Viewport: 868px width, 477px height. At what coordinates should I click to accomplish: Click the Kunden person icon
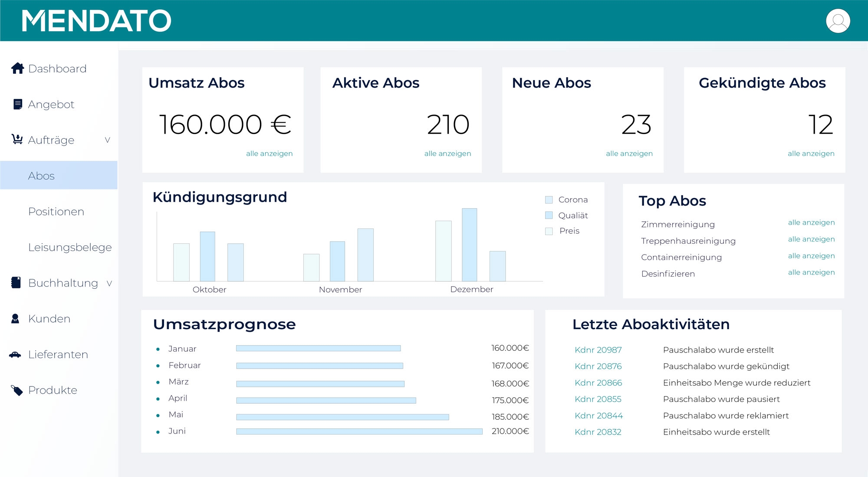(15, 319)
